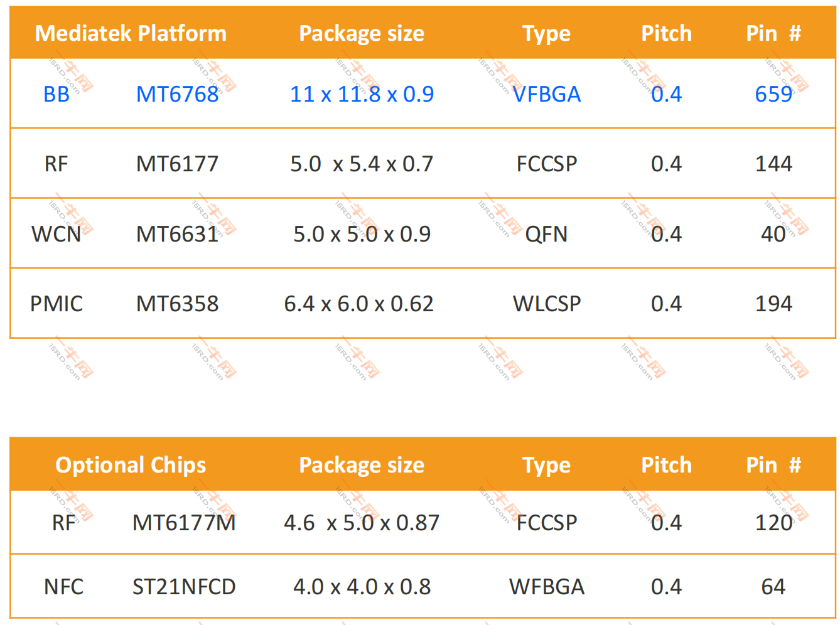Click the 11 x 11.8 x 0.9 package size
The width and height of the screenshot is (840, 625).
362,94
